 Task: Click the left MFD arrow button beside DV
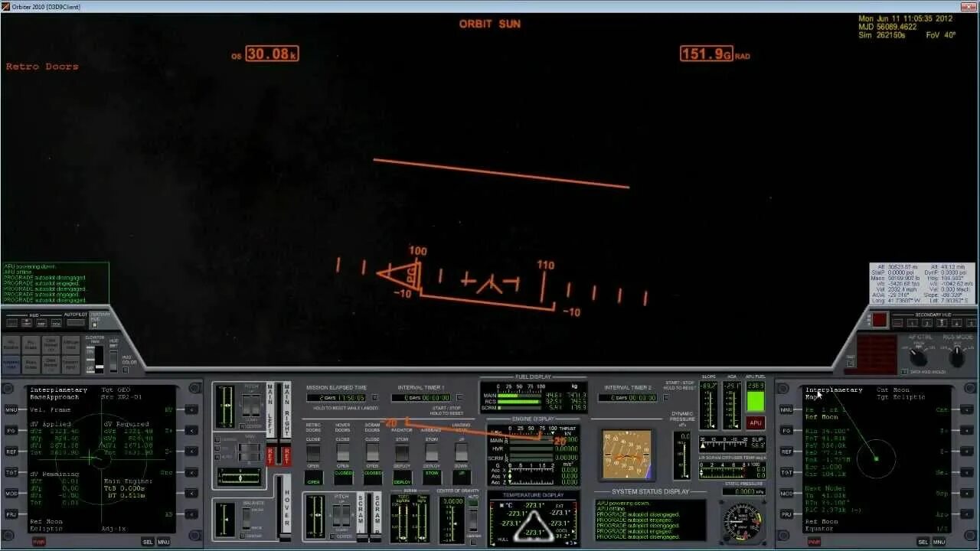coord(191,410)
